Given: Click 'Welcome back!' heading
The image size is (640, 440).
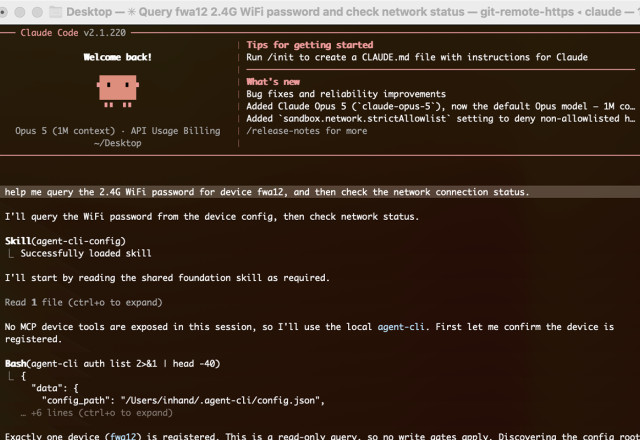Looking at the screenshot, I should pyautogui.click(x=118, y=57).
